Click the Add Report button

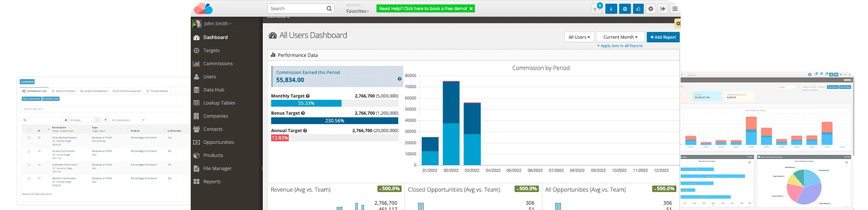[663, 37]
